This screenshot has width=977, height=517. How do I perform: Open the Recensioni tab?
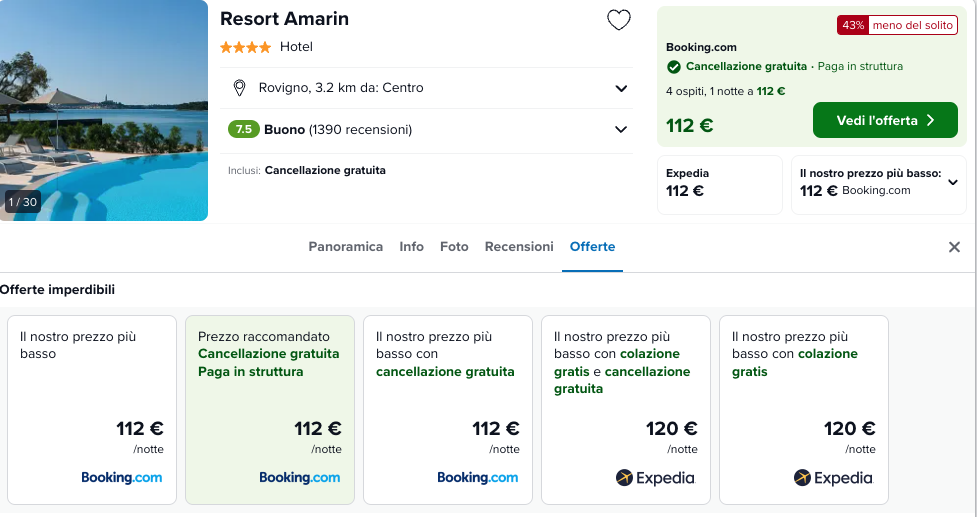coord(519,247)
